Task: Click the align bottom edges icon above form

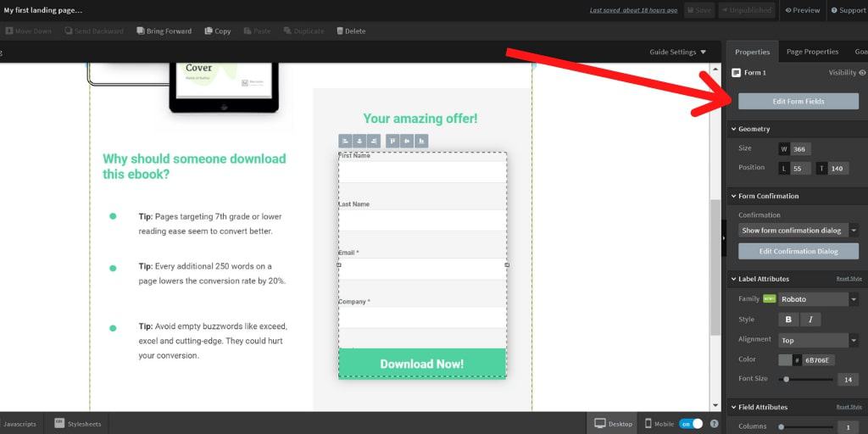Action: pos(421,142)
